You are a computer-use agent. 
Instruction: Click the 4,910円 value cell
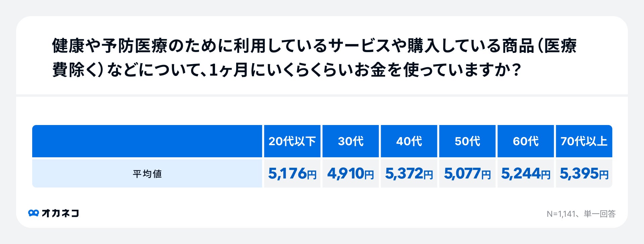click(x=351, y=173)
